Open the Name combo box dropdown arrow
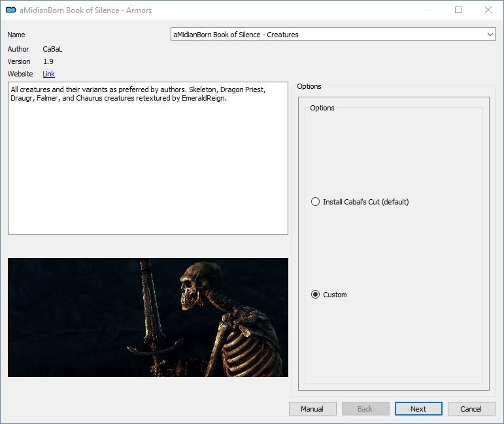 pyautogui.click(x=490, y=35)
